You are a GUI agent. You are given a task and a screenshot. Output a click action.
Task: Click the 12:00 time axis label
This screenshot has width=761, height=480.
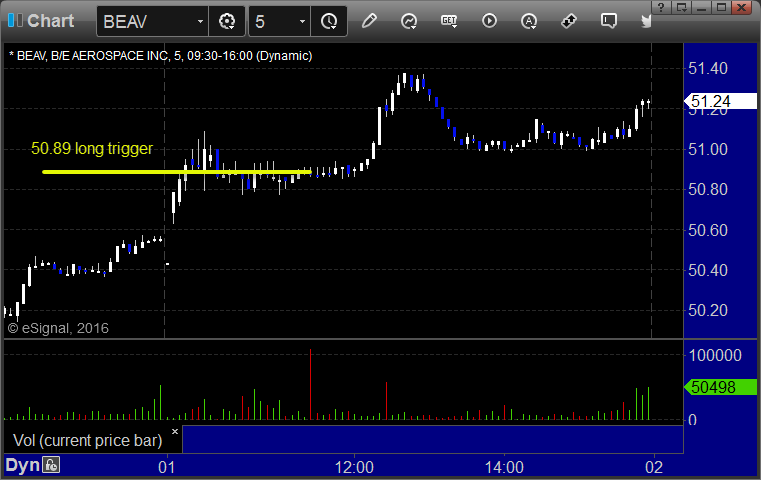pos(354,467)
